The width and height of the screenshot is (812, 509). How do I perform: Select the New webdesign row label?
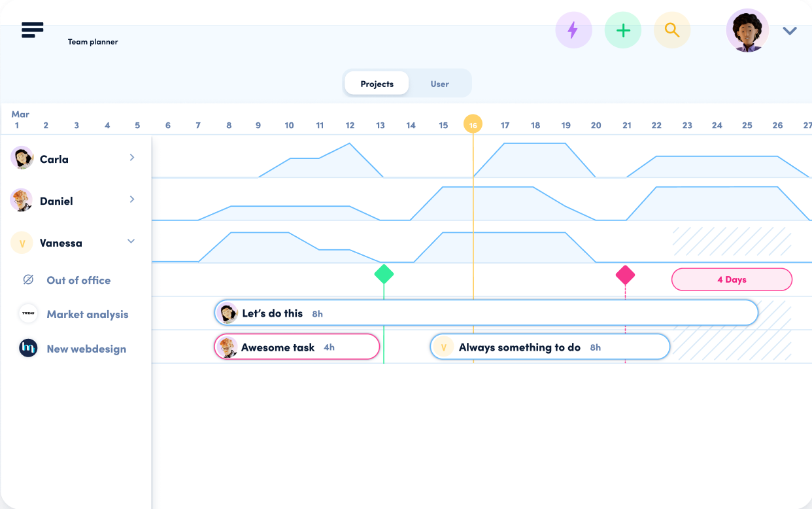(86, 349)
